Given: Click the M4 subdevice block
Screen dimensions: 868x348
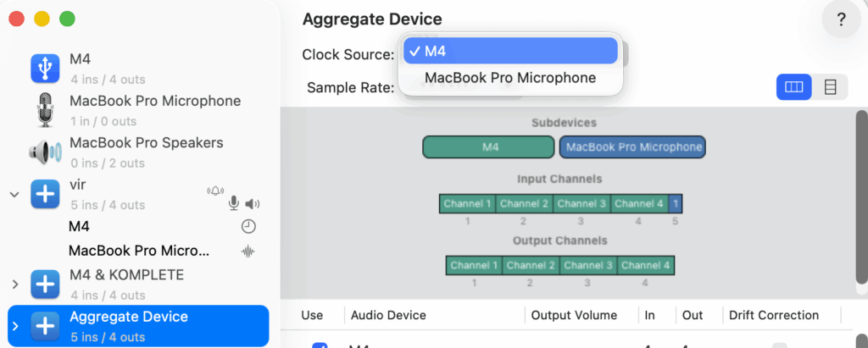Looking at the screenshot, I should pyautogui.click(x=488, y=146).
